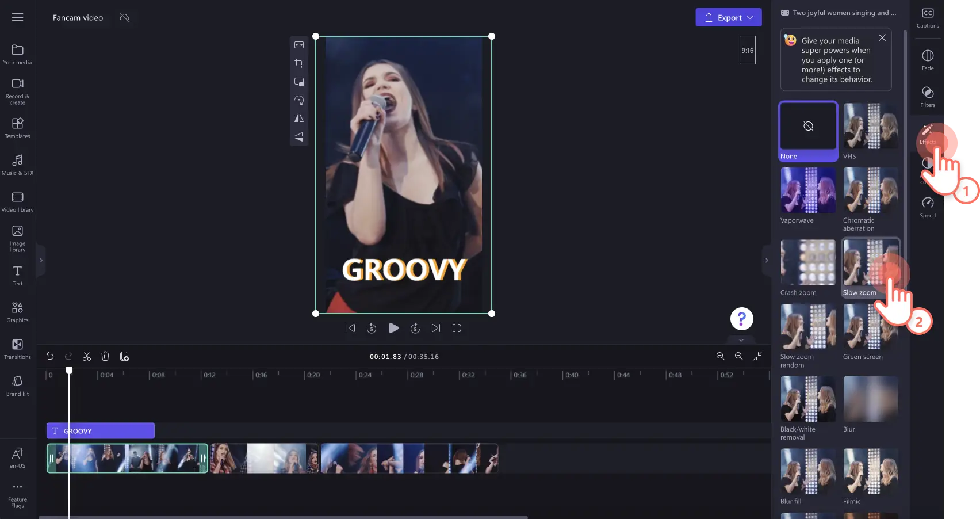Enter fullscreen preview
Image resolution: width=980 pixels, height=519 pixels.
(x=457, y=328)
